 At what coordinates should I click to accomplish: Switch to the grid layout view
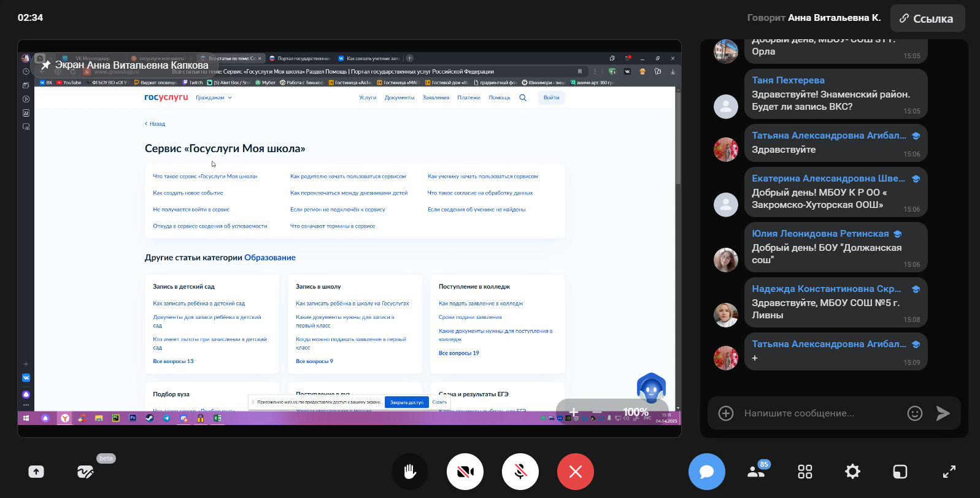point(804,472)
